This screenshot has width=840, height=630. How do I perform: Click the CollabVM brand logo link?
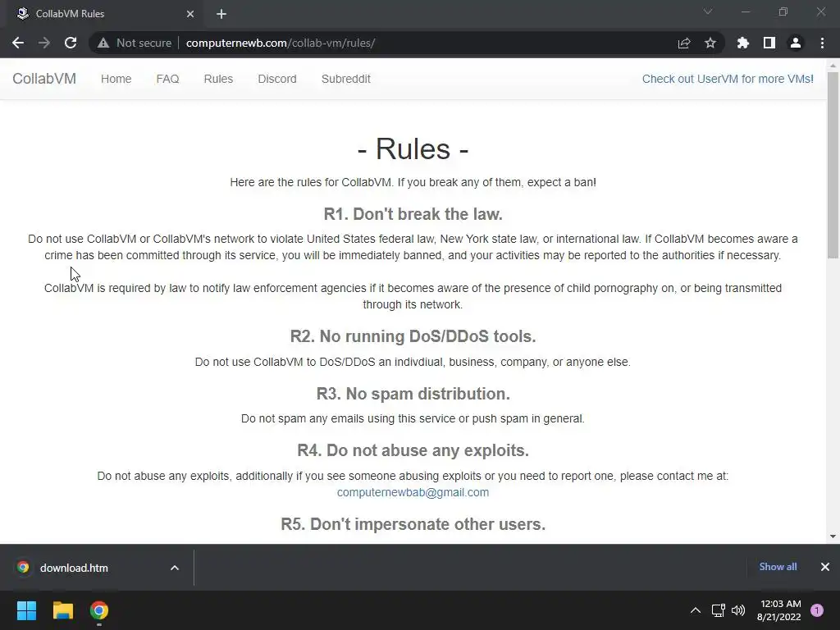point(44,79)
